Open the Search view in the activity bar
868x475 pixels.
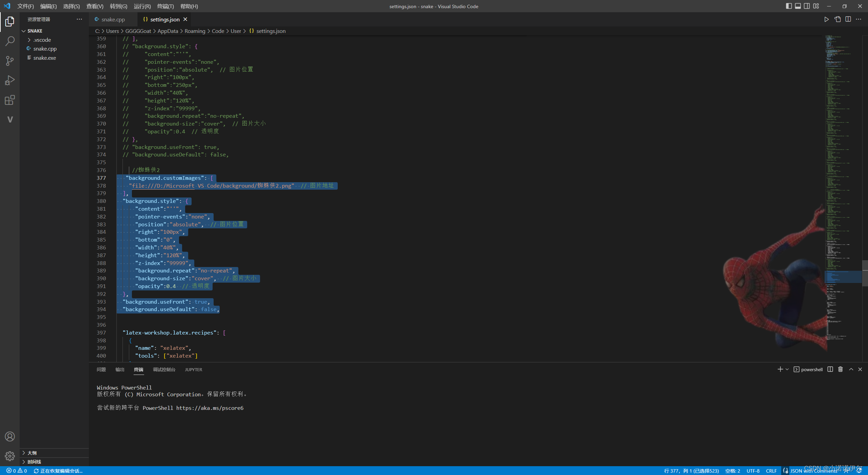(x=10, y=41)
